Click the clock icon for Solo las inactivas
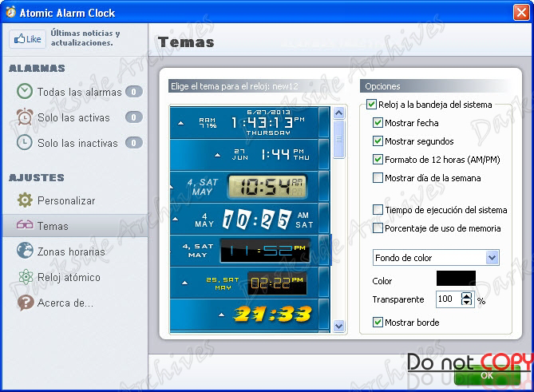534x392 pixels. (25, 142)
